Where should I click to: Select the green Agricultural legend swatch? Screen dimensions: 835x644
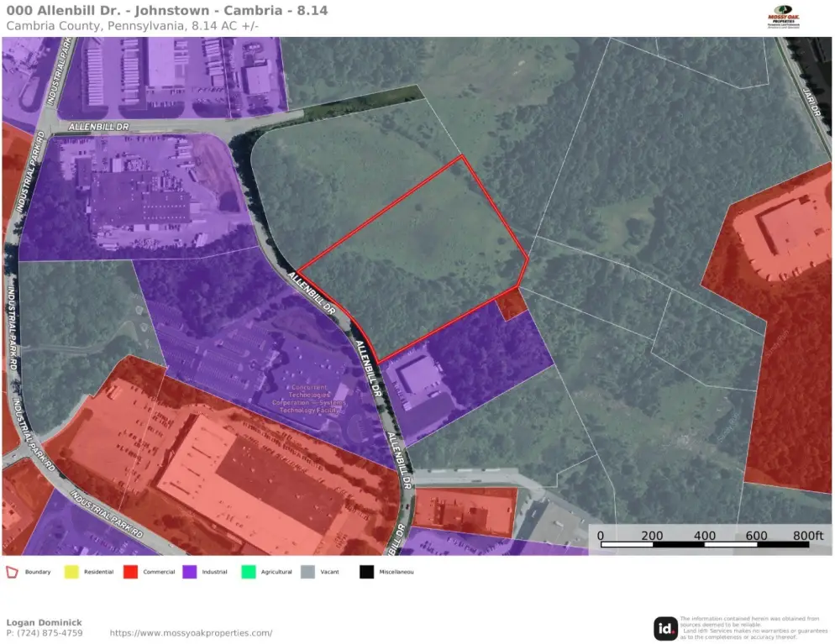point(248,573)
